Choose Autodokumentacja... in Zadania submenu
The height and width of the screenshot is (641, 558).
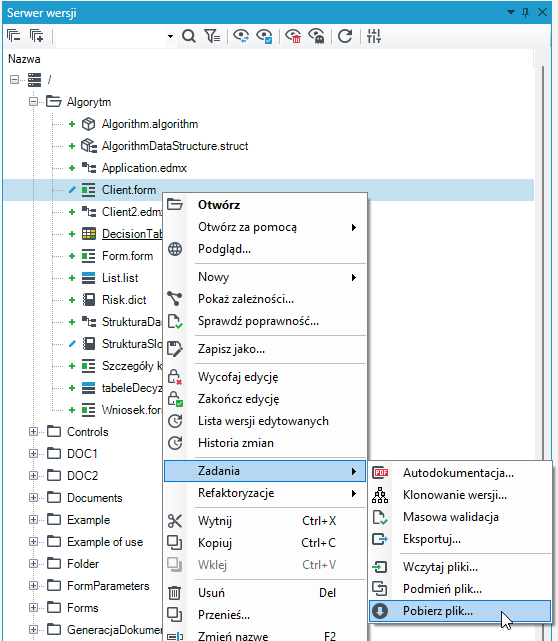460,473
